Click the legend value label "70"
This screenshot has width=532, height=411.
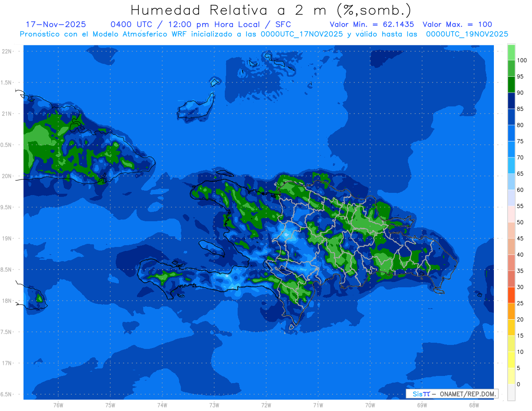tap(520, 157)
